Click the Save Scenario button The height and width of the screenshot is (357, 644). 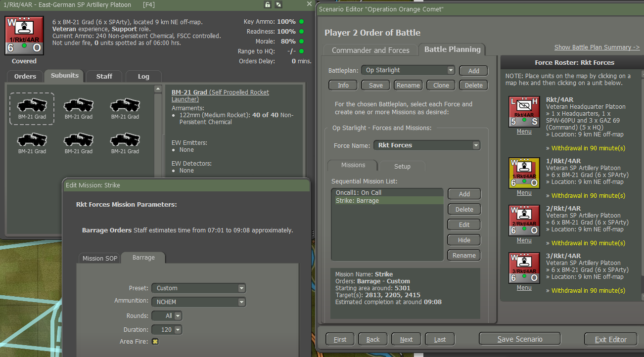coord(520,339)
